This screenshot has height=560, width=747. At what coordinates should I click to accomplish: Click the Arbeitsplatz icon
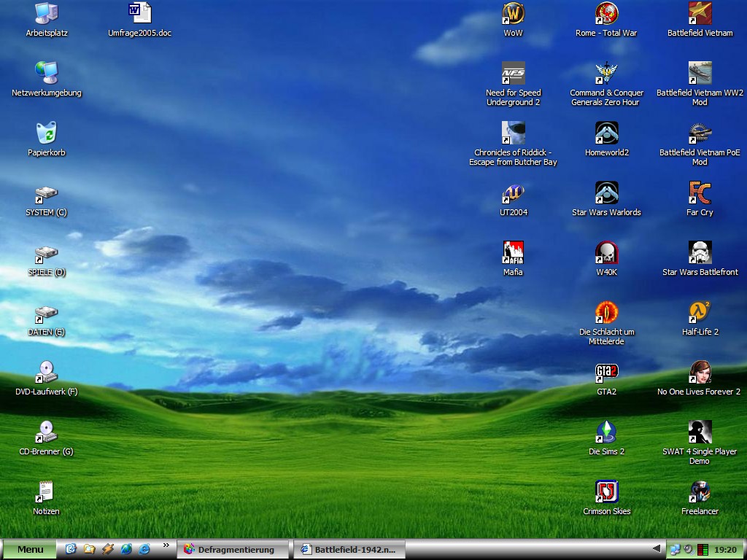point(46,14)
